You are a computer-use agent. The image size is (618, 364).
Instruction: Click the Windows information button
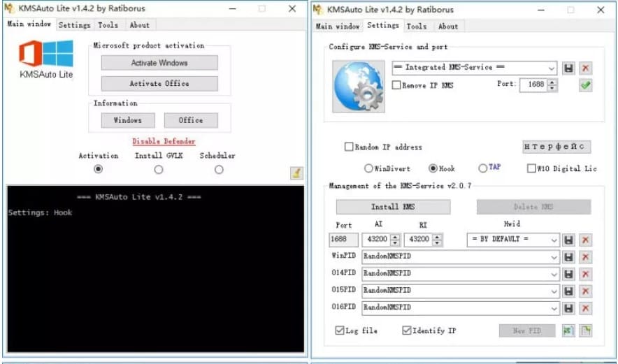tap(128, 120)
